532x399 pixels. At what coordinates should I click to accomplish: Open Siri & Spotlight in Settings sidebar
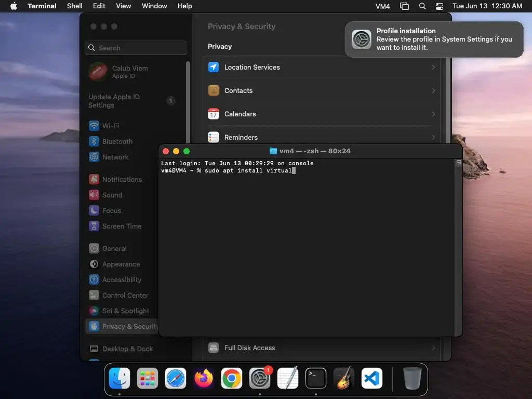pos(126,311)
